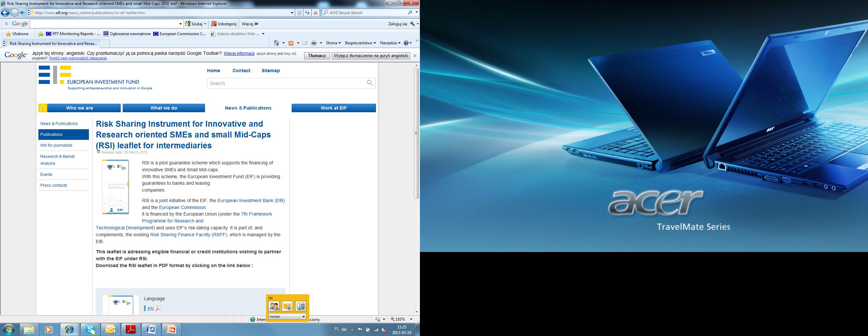This screenshot has height=336, width=868.
Task: Click the telephone icon in yellow widget
Action: (300, 306)
